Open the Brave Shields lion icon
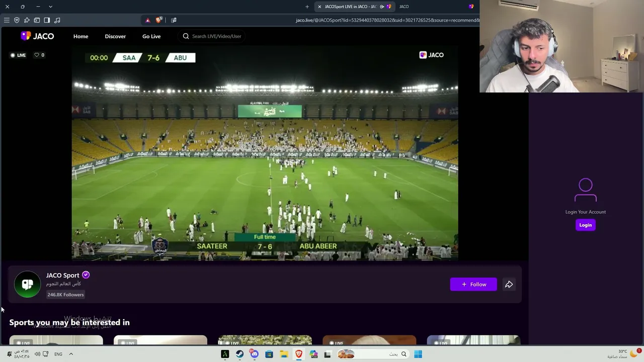 pyautogui.click(x=159, y=20)
